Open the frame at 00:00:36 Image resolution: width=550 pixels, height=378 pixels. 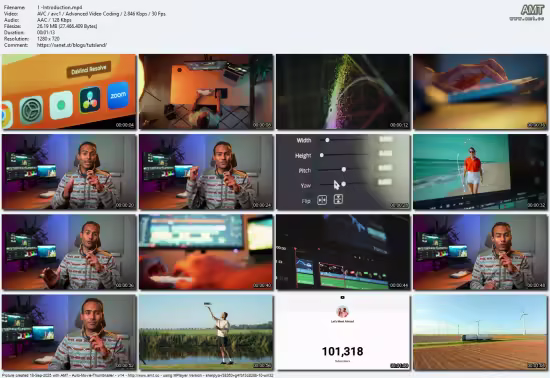[69, 252]
